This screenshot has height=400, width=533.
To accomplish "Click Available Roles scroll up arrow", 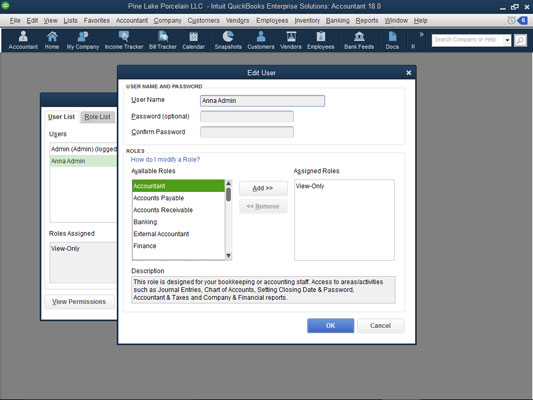I will click(228, 183).
